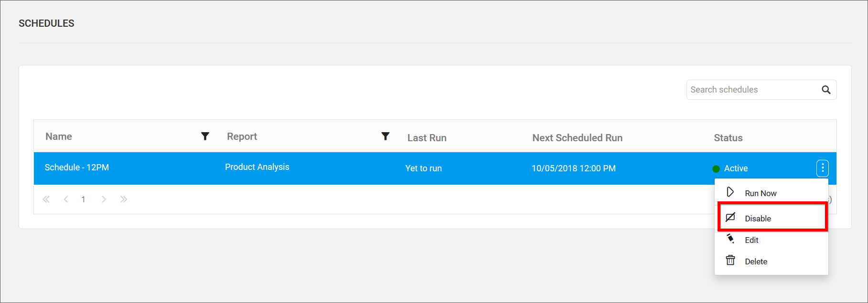This screenshot has width=868, height=303.
Task: Click the Active status text
Action: click(736, 168)
